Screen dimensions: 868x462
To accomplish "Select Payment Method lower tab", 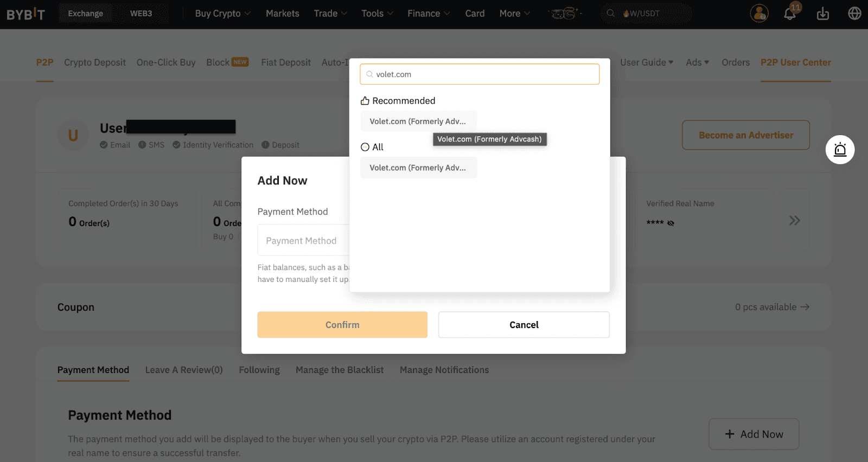I will click(93, 370).
